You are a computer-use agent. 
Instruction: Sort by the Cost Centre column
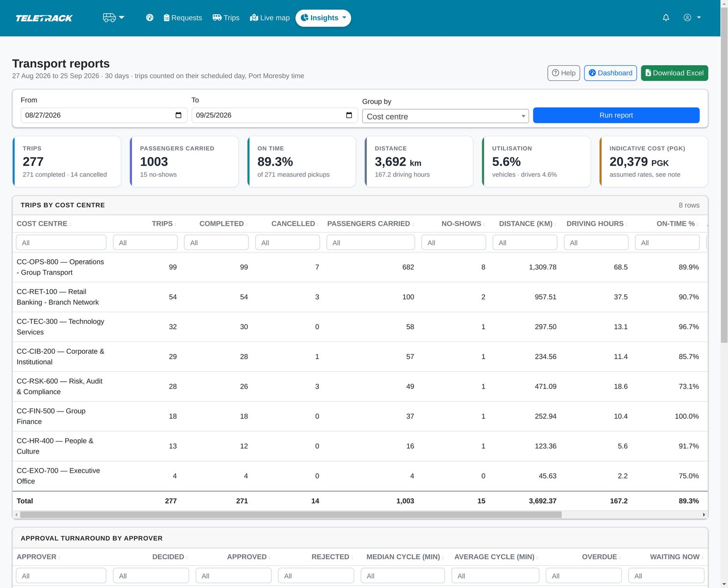(44, 224)
